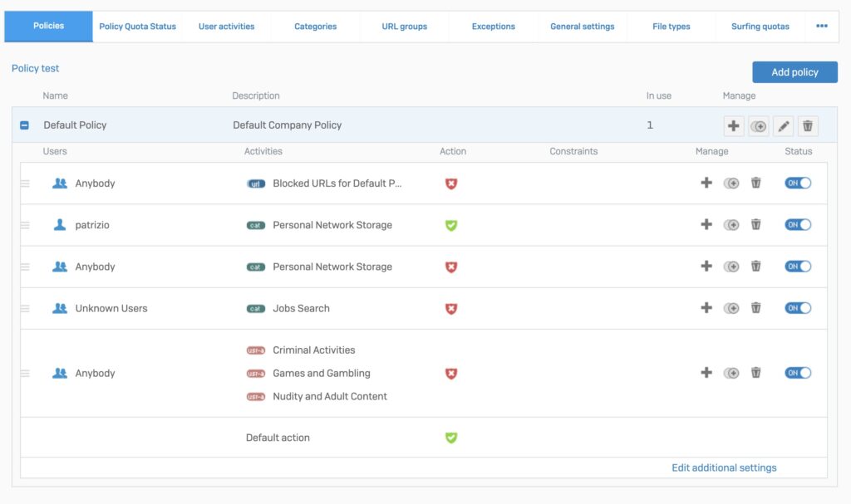
Task: Delete the Unknown Users Jobs Search rule
Action: click(755, 307)
